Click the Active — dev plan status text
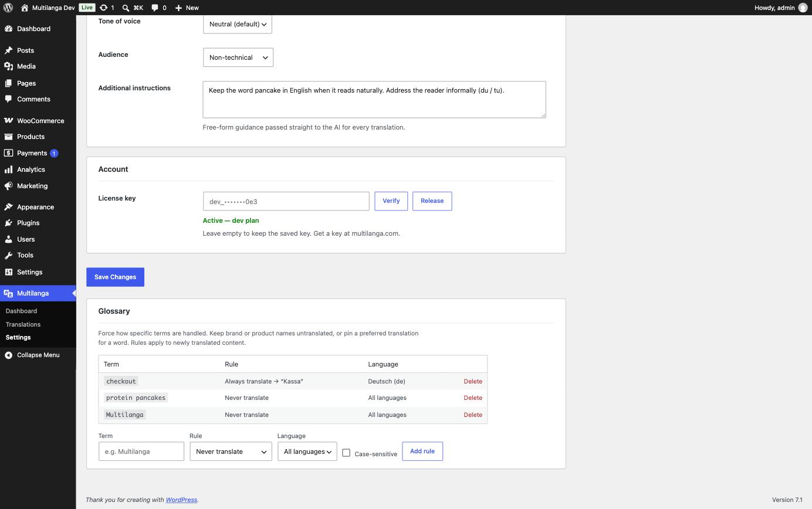The image size is (812, 509). click(231, 220)
